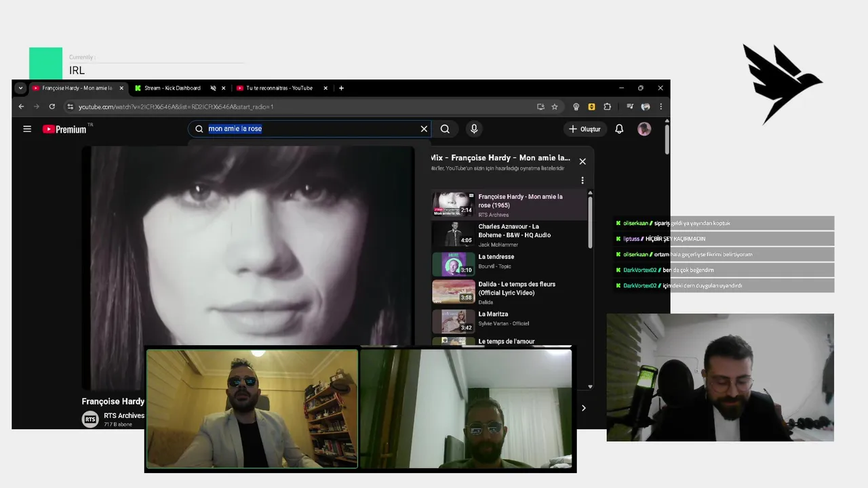This screenshot has width=868, height=488.
Task: Open the yellow browser extension
Action: click(x=591, y=106)
